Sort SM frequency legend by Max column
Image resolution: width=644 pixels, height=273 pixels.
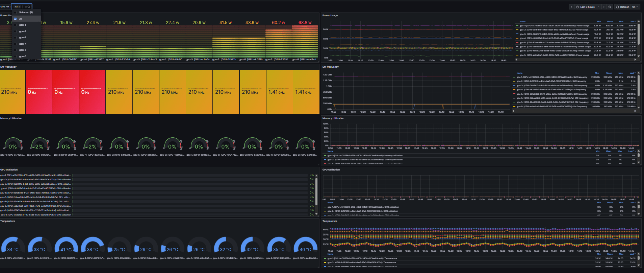click(620, 73)
